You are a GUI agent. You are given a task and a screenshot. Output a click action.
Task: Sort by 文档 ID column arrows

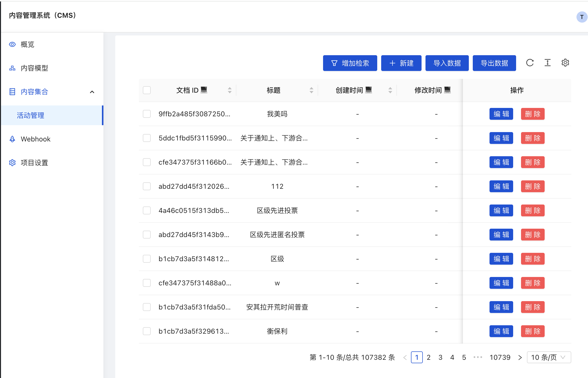pos(229,90)
